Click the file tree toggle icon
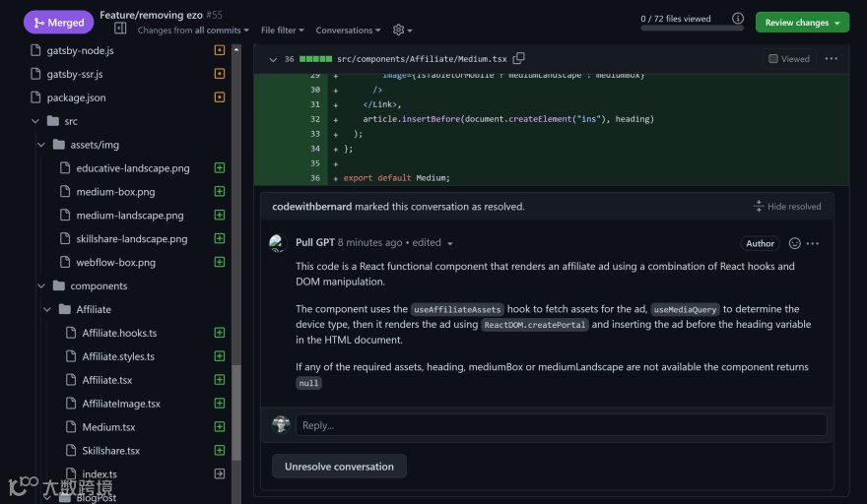This screenshot has height=504, width=867. [x=120, y=30]
